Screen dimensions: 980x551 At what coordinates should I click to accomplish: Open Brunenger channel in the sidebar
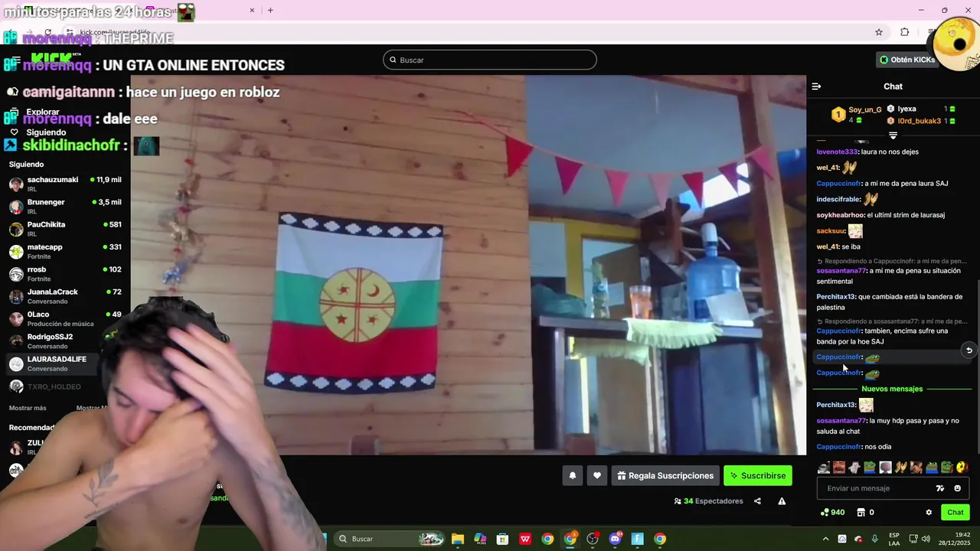pos(65,207)
